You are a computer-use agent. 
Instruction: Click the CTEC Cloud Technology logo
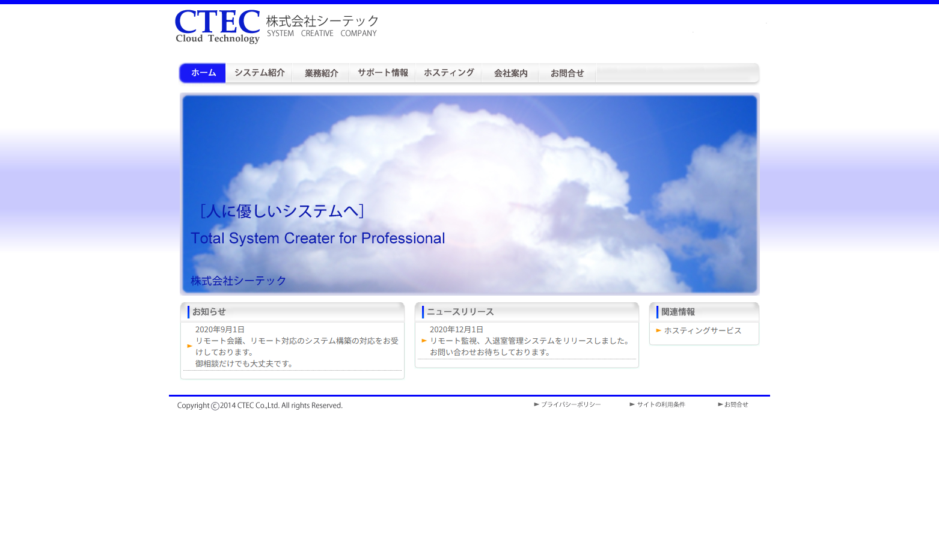coord(217,26)
